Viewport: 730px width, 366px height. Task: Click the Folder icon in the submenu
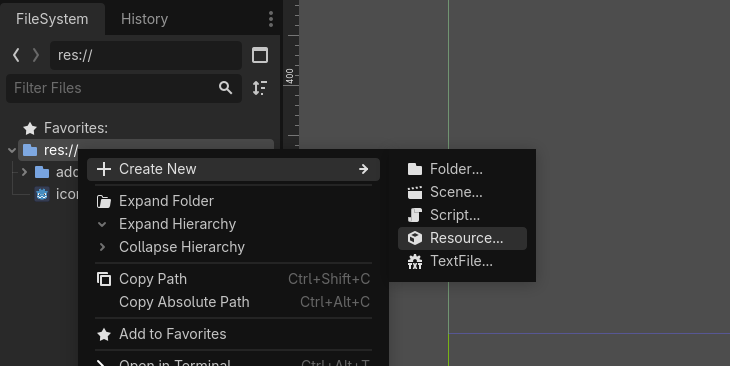point(415,169)
